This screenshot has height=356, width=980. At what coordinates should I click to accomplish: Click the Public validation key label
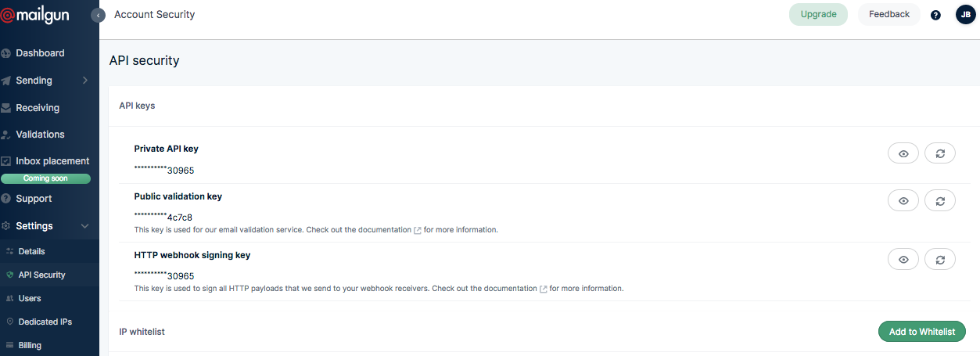tap(178, 196)
